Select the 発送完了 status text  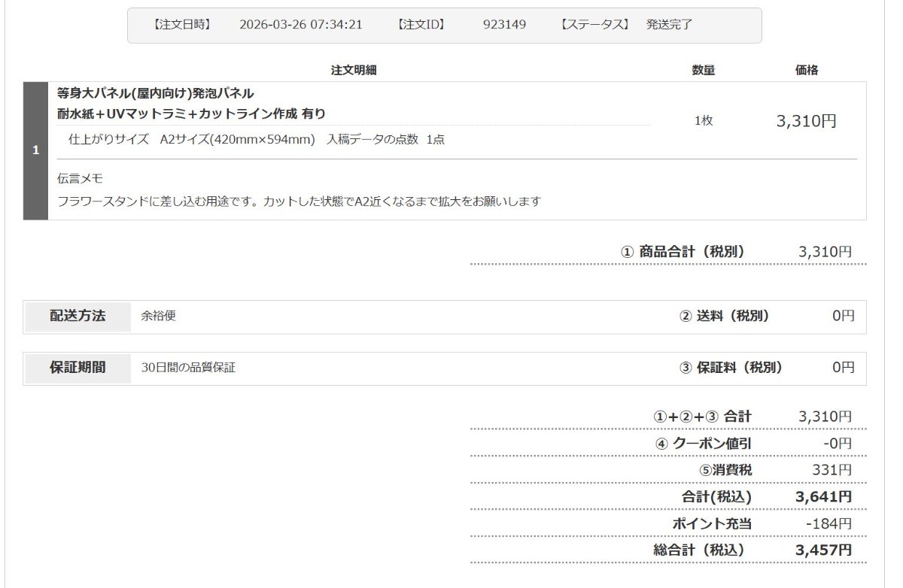[x=670, y=25]
